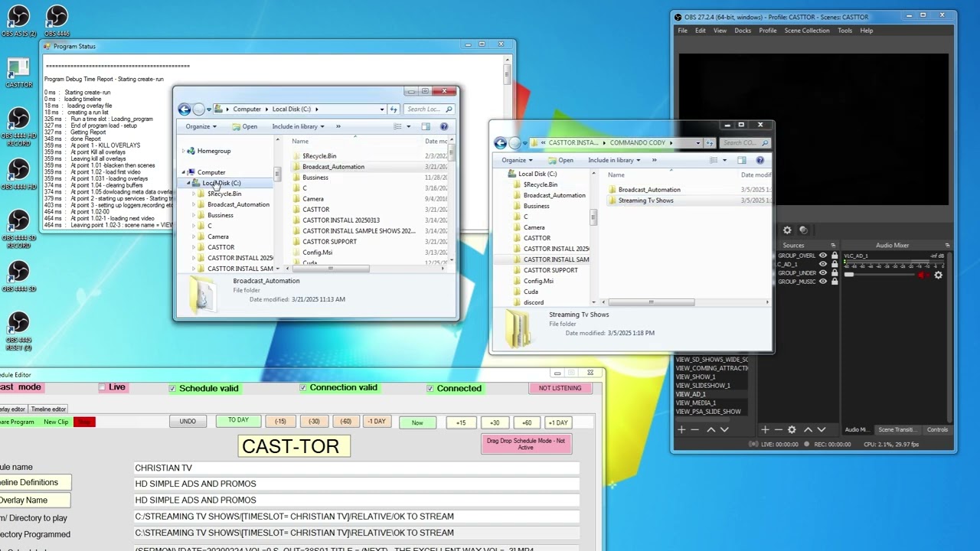980x551 pixels.
Task: Open Include in library dropdown in COMMANDO CODY window
Action: (614, 160)
